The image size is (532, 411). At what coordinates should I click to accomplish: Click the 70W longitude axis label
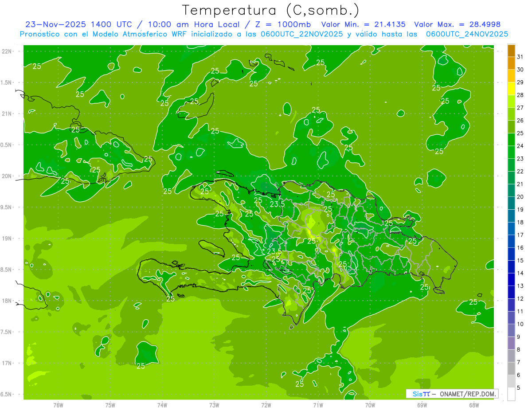[x=370, y=405]
